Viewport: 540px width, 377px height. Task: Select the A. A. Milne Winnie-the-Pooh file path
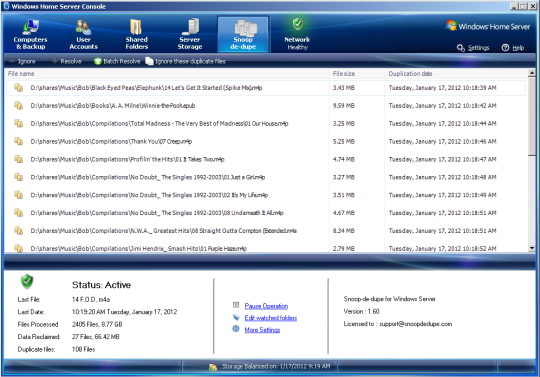pyautogui.click(x=113, y=106)
